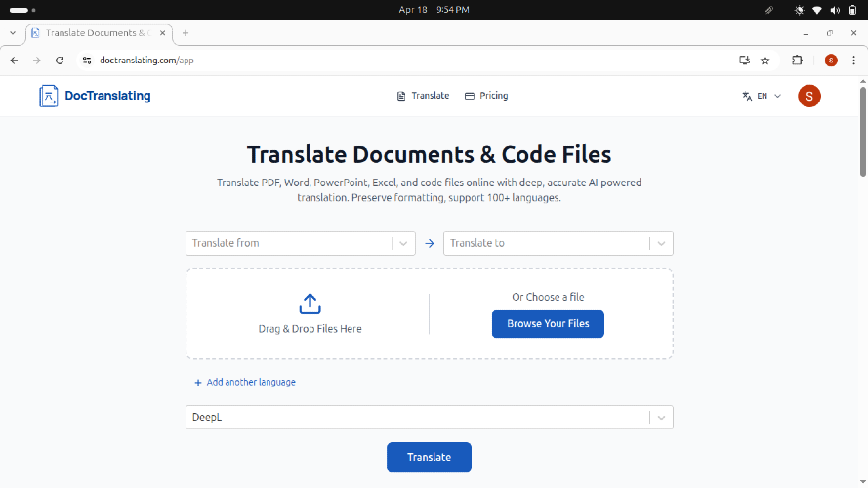
Task: Click Add another language link
Action: (x=245, y=382)
